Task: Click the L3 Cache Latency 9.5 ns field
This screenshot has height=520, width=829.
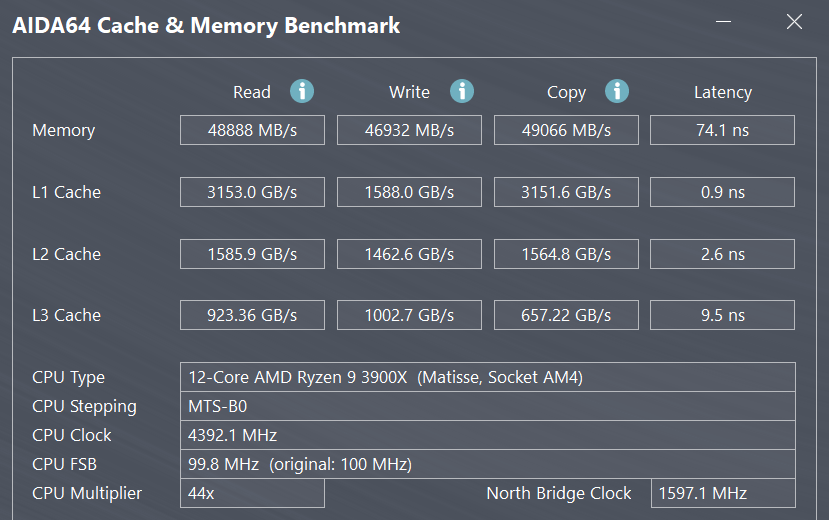Action: point(722,315)
